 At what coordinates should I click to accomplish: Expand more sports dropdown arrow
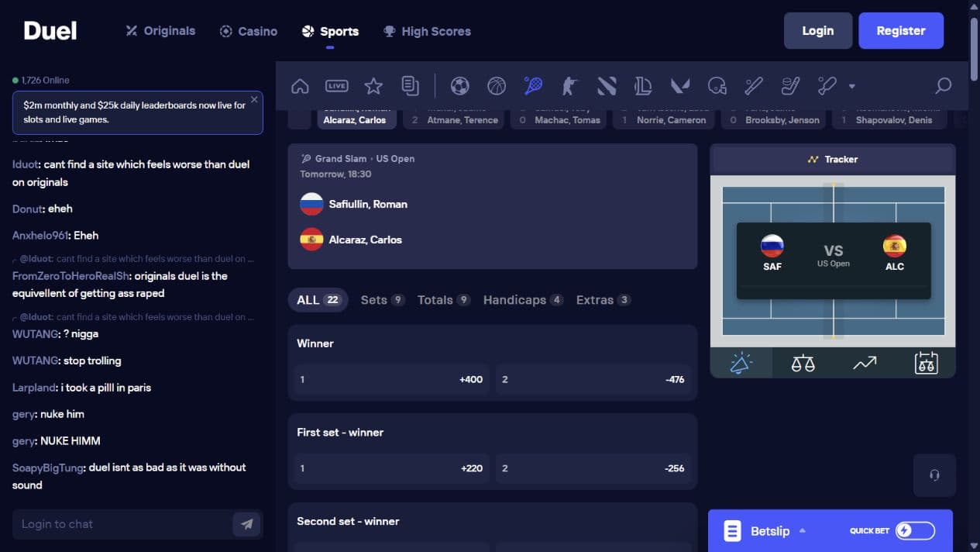(x=851, y=87)
